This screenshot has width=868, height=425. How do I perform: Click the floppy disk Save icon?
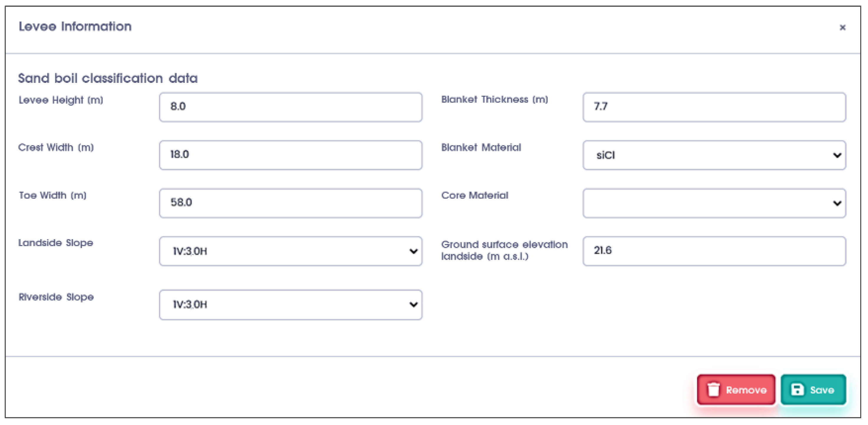coord(797,390)
